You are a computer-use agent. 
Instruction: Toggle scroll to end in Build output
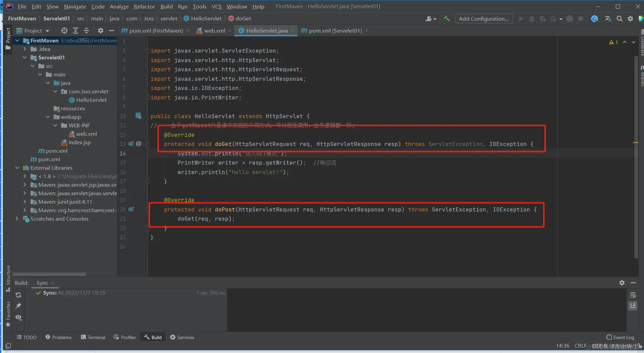pos(632,306)
